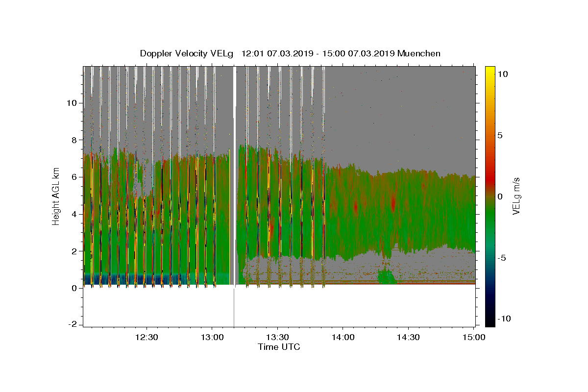Click the 'Height AGL km' axis title
Screen dimensions: 588x392
click(56, 196)
